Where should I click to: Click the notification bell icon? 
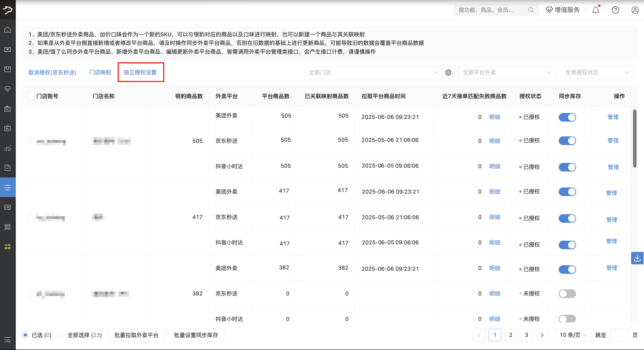[x=596, y=10]
